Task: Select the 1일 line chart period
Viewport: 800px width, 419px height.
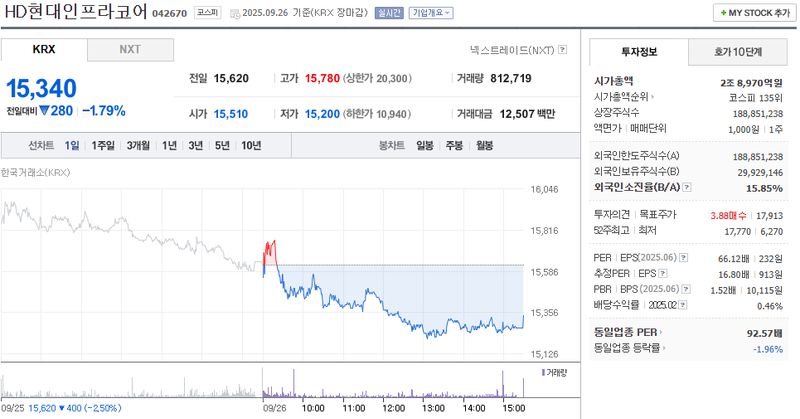Action: click(72, 145)
